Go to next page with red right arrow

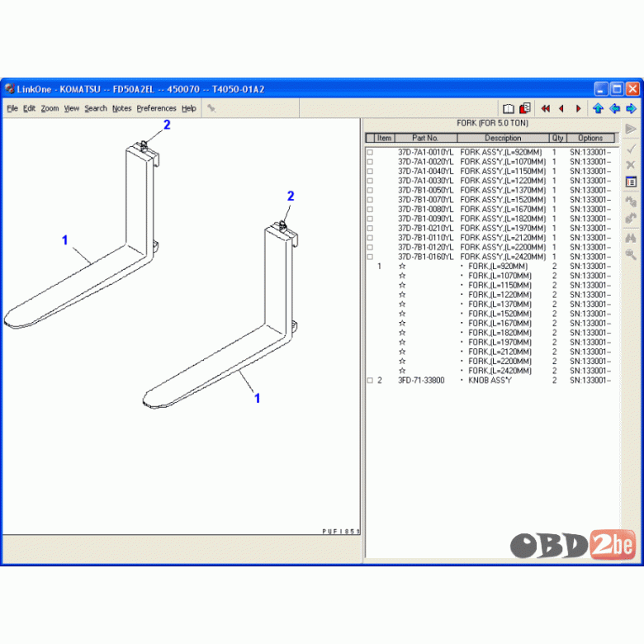pyautogui.click(x=578, y=108)
